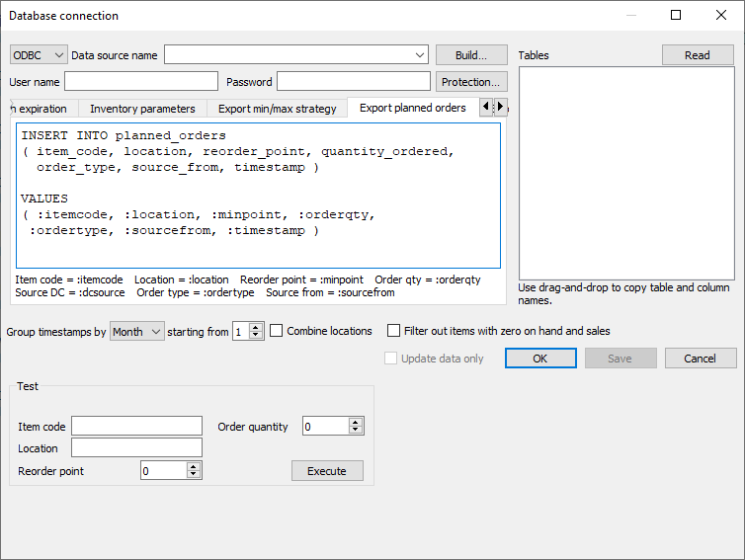745x560 pixels.
Task: Focus the Password input field
Action: point(354,81)
